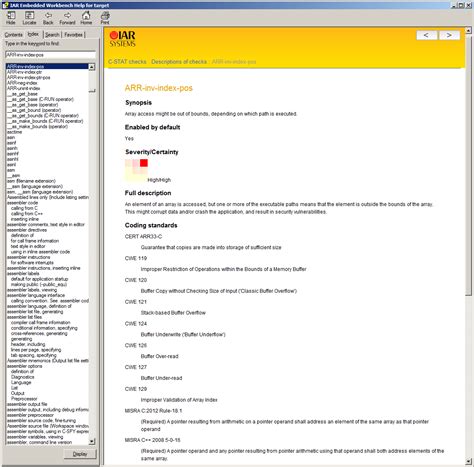Screen dimensions: 474x467
Task: Click the red High/High severity square
Action: [144, 163]
